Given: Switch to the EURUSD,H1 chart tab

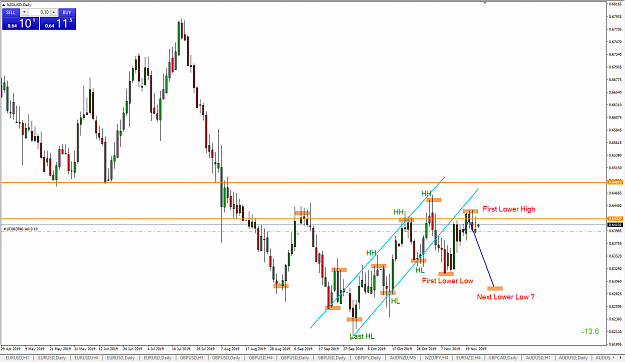Looking at the screenshot, I should pos(18,358).
